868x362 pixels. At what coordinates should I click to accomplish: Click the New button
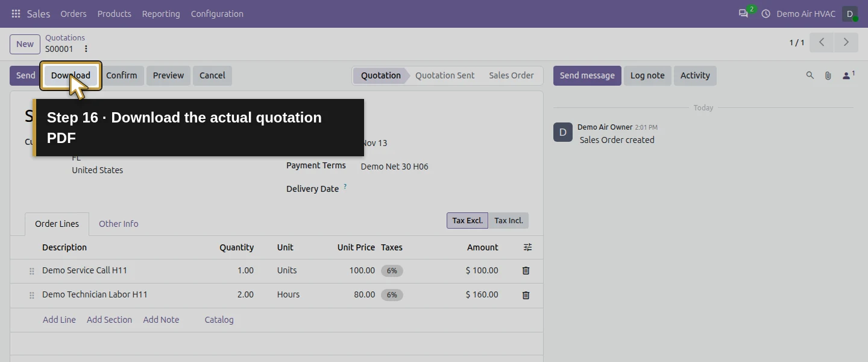click(25, 44)
